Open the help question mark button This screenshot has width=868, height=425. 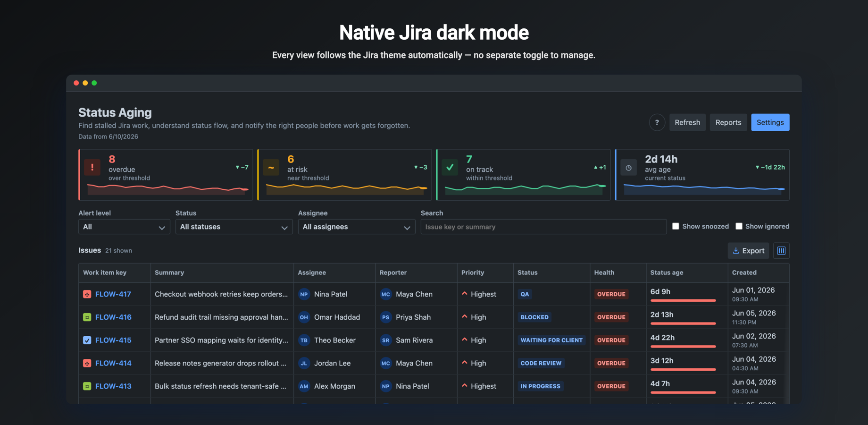click(657, 122)
